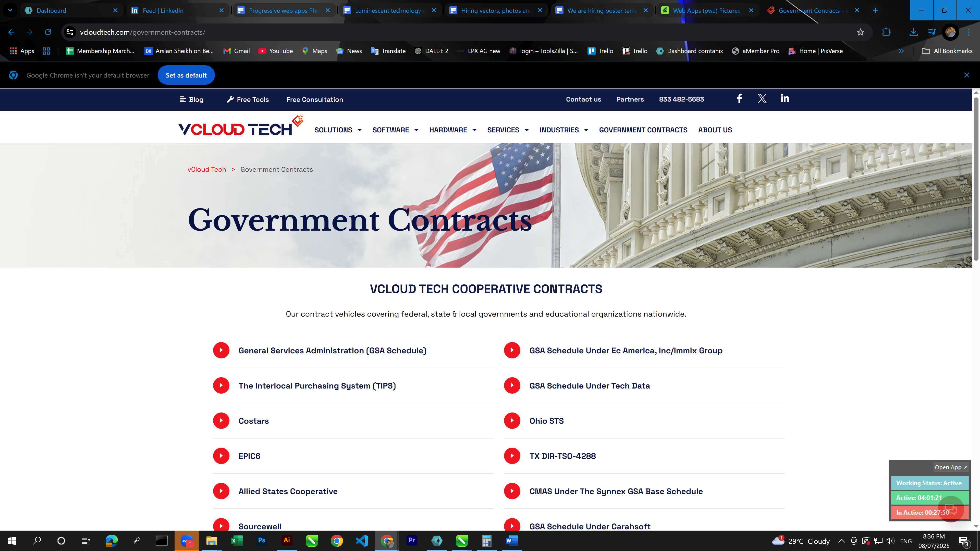Screen dimensions: 980x551
Task: Open Calculator from the taskbar
Action: click(x=487, y=541)
